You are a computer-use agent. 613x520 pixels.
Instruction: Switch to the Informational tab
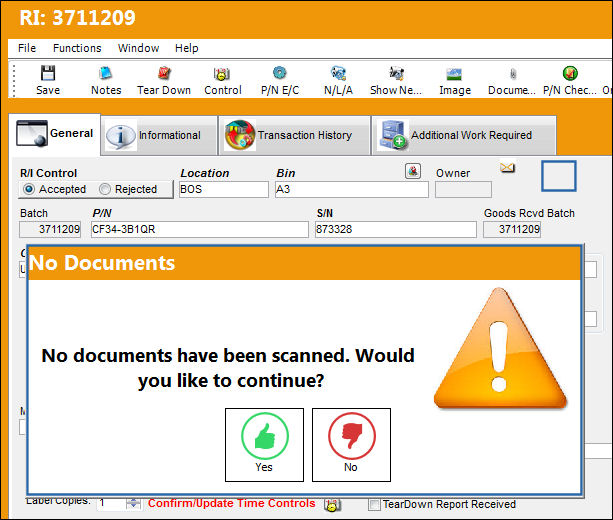(159, 135)
